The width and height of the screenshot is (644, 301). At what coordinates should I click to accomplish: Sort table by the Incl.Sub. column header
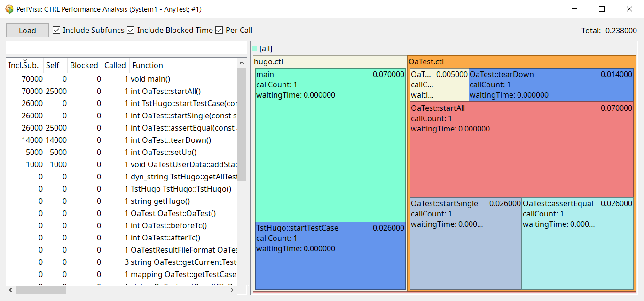24,65
